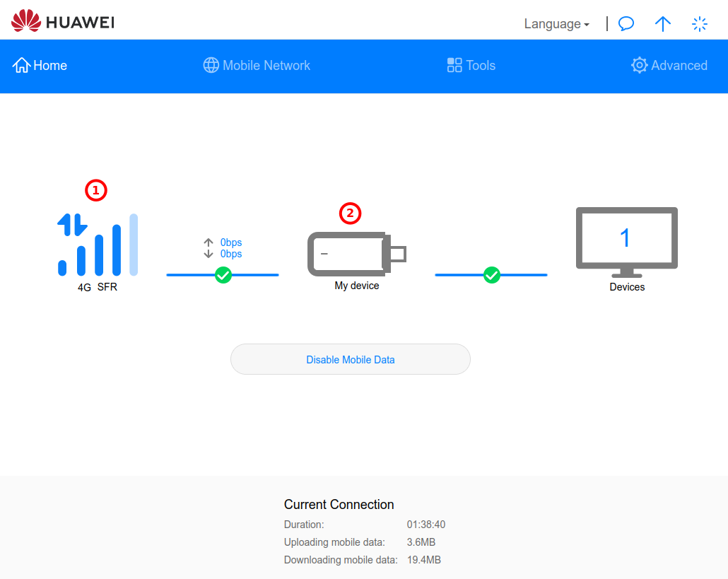Open the Language dropdown

tap(556, 24)
